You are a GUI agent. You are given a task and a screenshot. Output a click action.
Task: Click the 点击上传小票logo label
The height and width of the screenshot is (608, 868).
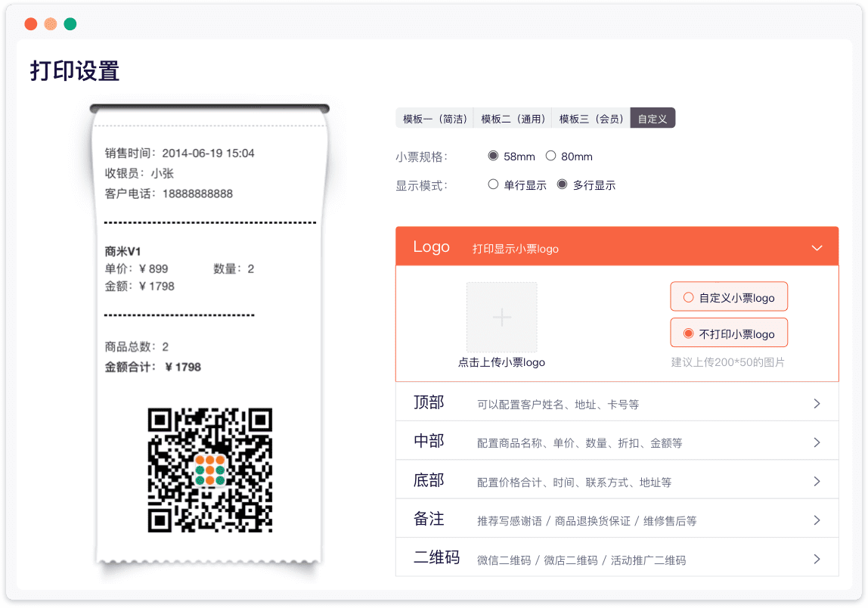pyautogui.click(x=501, y=362)
